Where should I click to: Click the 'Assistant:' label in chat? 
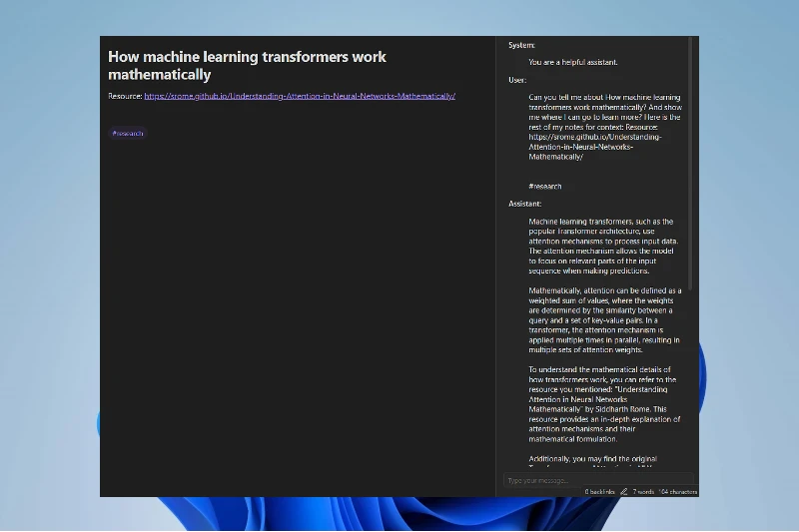tap(525, 204)
